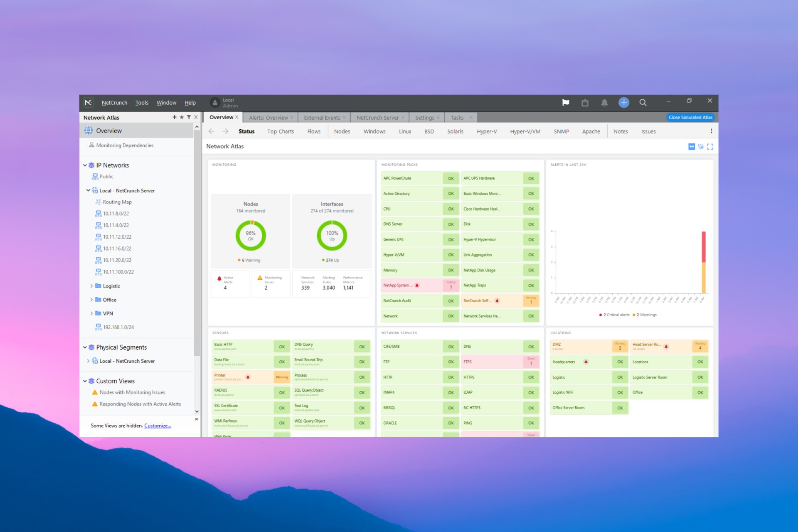This screenshot has height=532, width=798.
Task: Open the DMZ location tile
Action: click(589, 346)
